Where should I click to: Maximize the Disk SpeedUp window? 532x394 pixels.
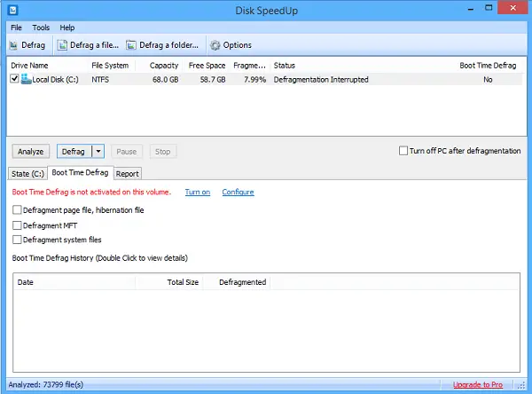click(489, 8)
